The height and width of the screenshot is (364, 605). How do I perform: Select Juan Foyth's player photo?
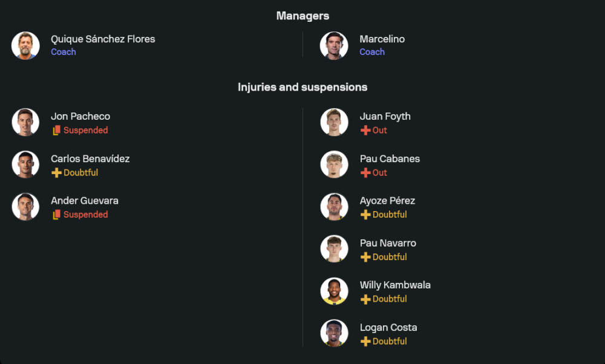click(x=334, y=122)
